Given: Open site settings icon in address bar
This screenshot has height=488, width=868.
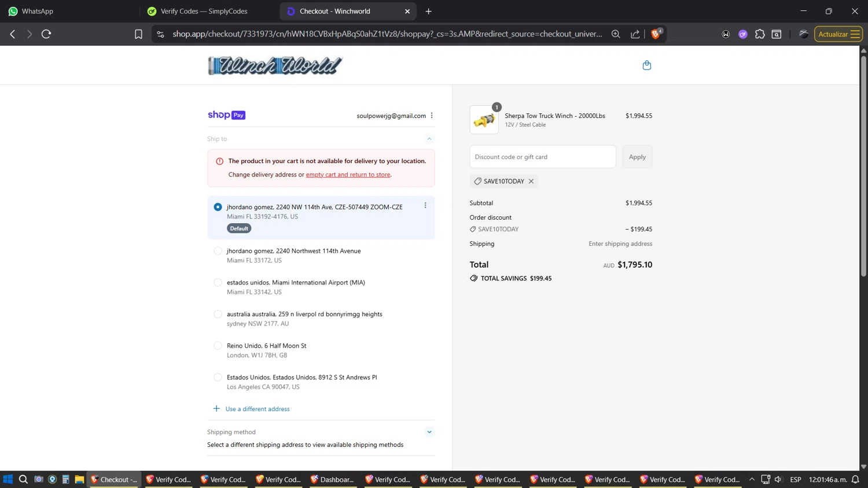Looking at the screenshot, I should [161, 34].
